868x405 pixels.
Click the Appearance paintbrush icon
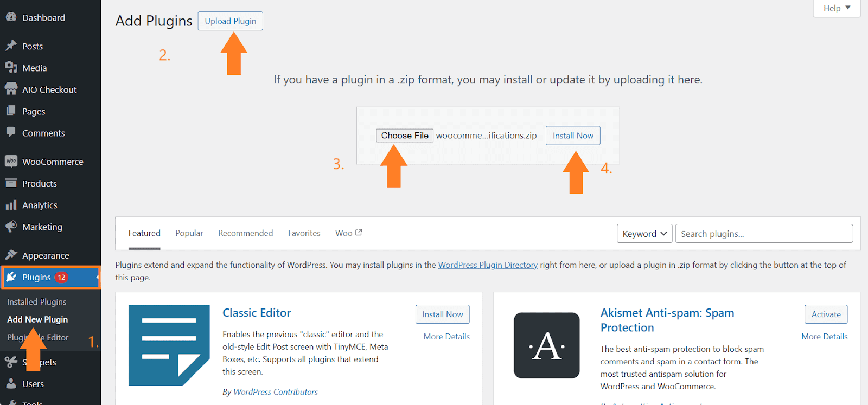[x=11, y=255]
